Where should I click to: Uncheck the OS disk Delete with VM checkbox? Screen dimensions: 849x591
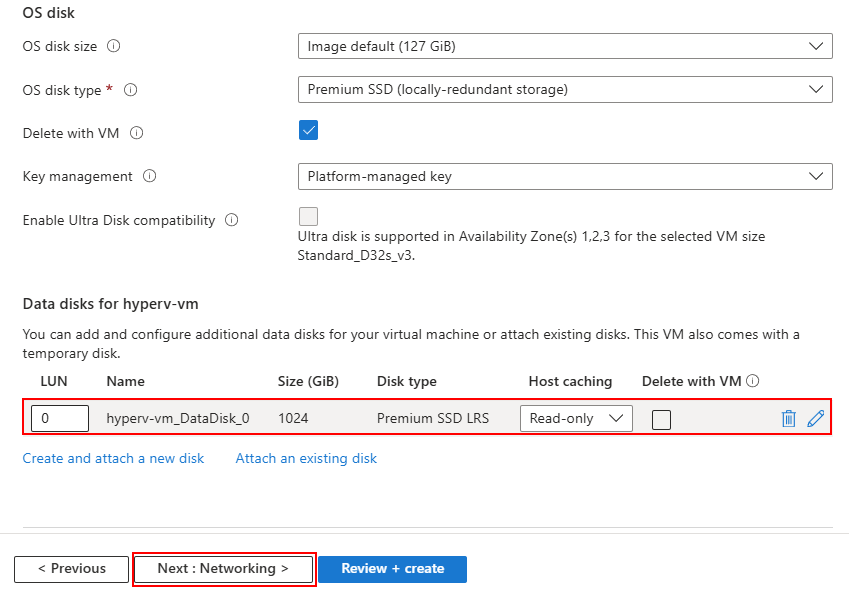pos(308,130)
